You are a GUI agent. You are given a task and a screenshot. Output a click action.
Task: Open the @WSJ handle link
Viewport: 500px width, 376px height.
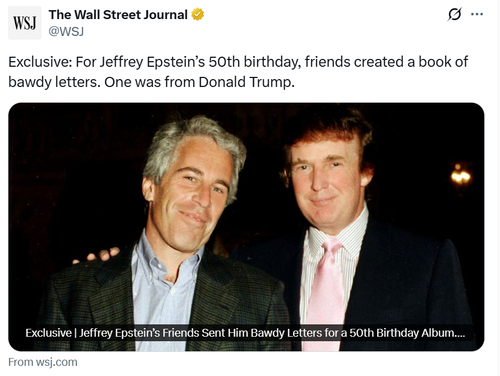point(66,31)
